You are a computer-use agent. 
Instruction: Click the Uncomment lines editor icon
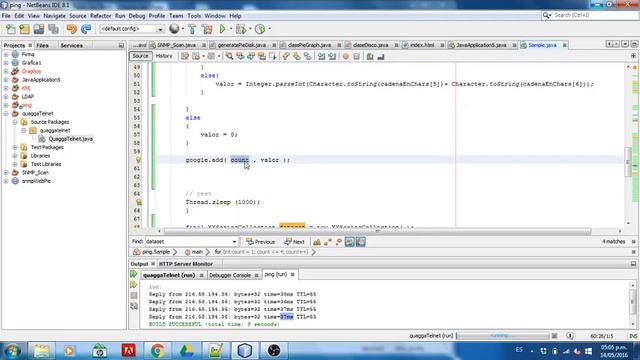pos(381,56)
